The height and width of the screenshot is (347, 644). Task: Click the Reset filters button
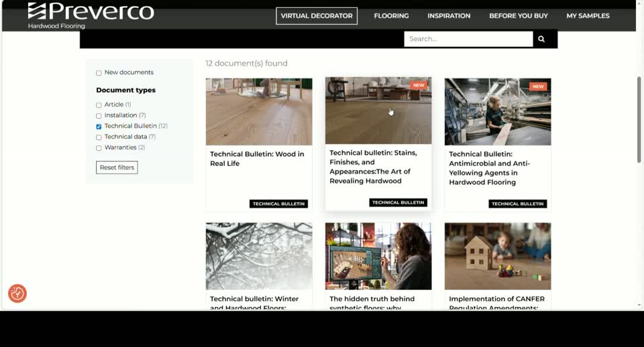[117, 167]
